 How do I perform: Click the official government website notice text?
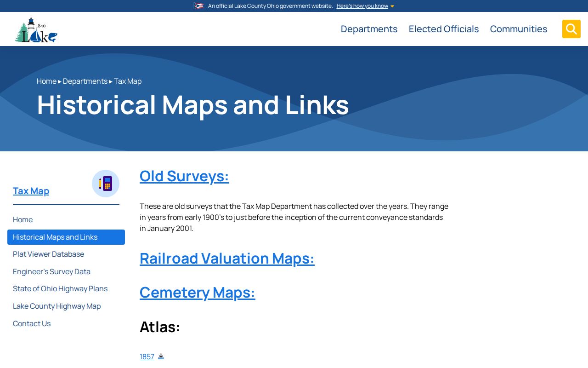pos(270,6)
